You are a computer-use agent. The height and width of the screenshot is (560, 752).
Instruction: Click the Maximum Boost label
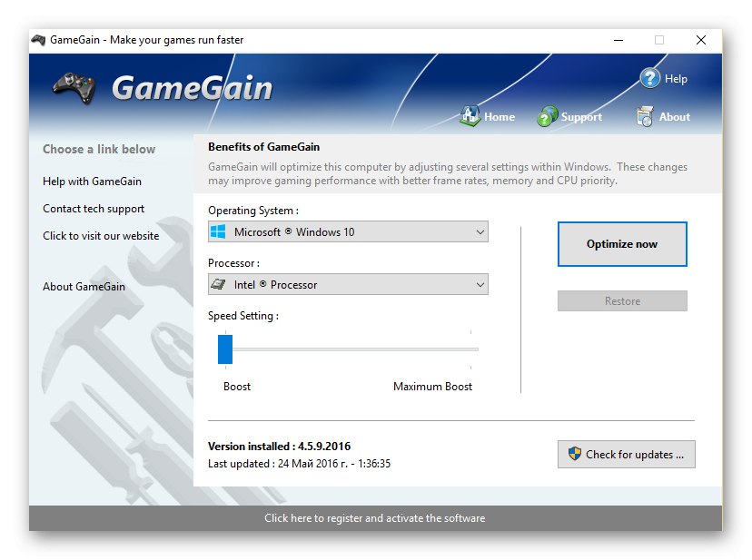point(432,387)
